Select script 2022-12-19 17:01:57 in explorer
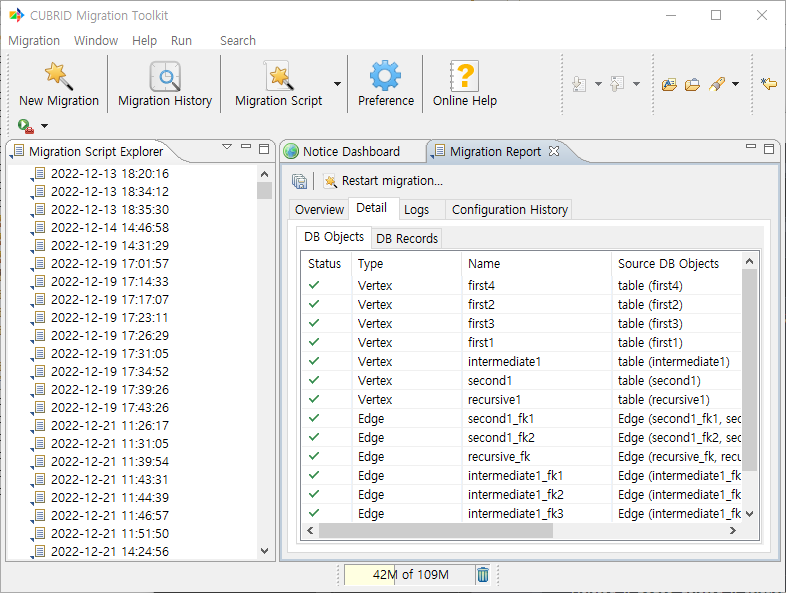Image resolution: width=786 pixels, height=593 pixels. click(x=109, y=264)
